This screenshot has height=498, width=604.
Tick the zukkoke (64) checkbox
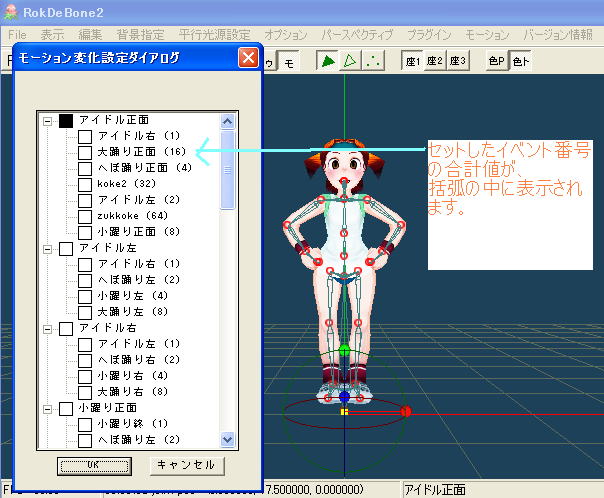click(86, 216)
